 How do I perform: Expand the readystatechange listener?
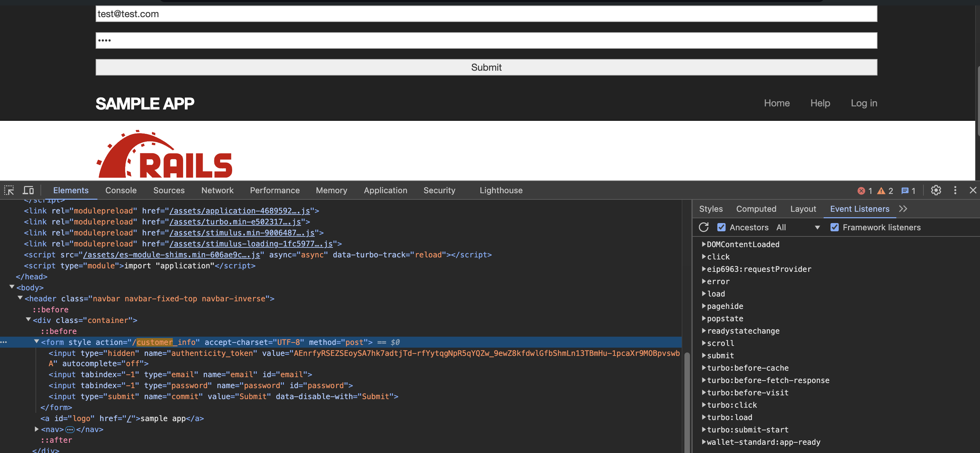point(704,331)
